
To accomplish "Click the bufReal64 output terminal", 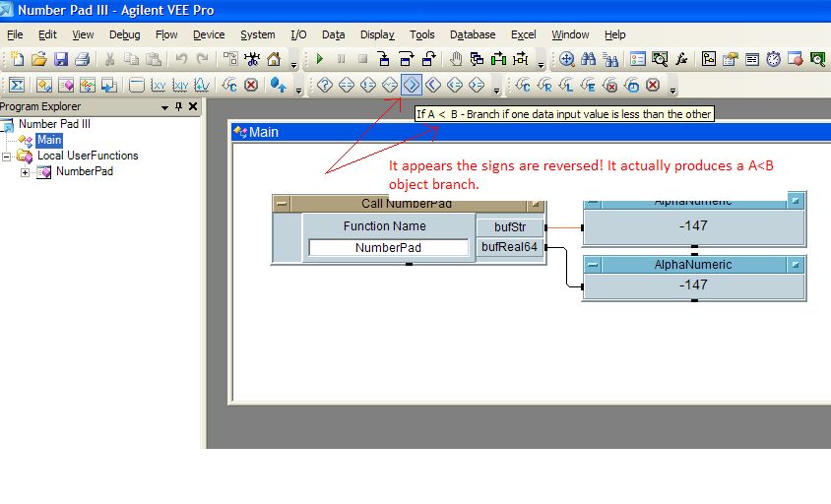I will coord(509,247).
